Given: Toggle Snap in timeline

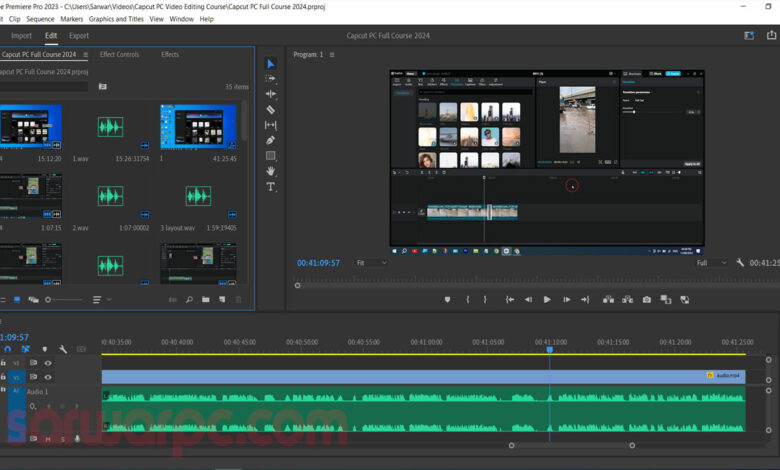Looking at the screenshot, I should 7,349.
